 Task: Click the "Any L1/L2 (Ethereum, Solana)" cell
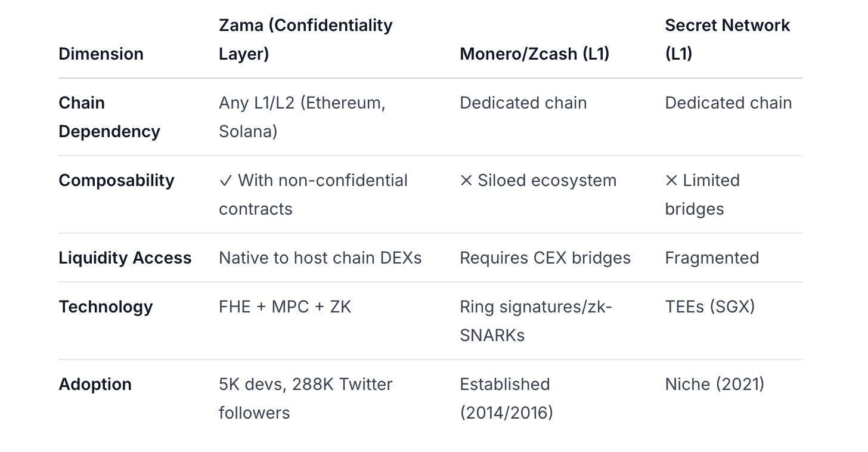pos(302,117)
